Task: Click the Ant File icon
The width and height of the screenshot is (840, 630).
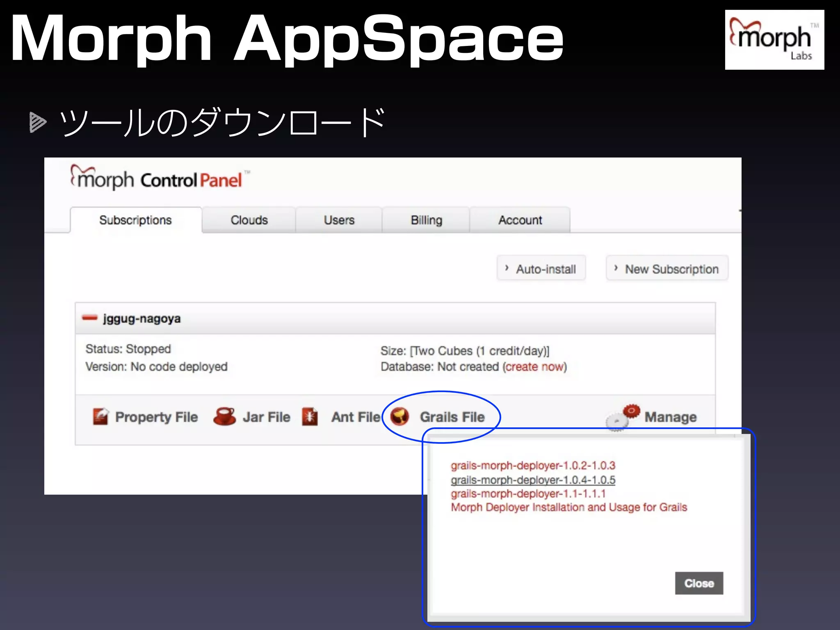Action: coord(310,416)
